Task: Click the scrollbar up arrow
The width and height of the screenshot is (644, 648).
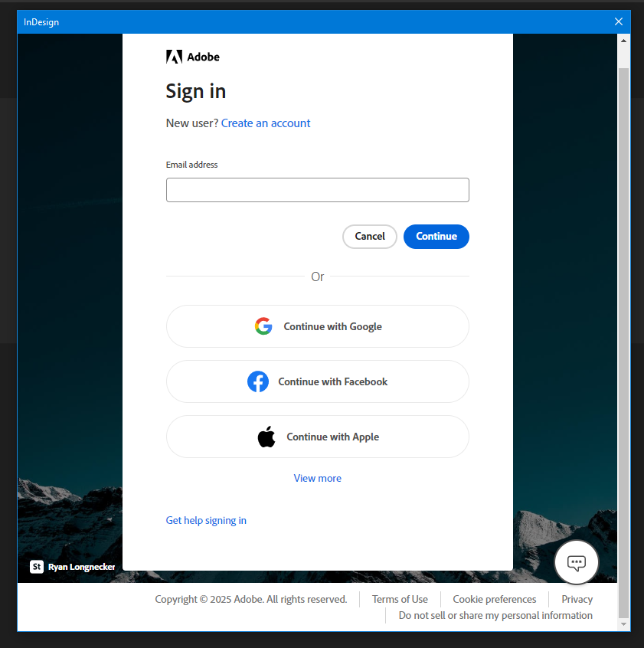Action: (623, 41)
